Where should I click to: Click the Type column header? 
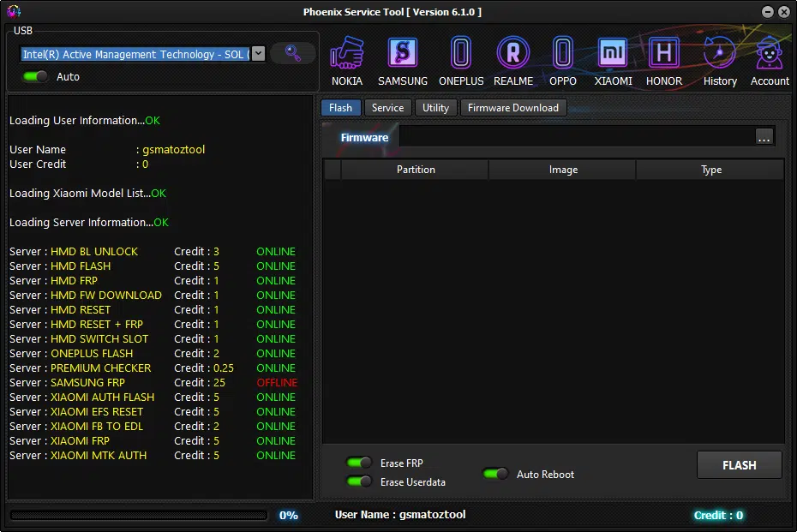710,170
